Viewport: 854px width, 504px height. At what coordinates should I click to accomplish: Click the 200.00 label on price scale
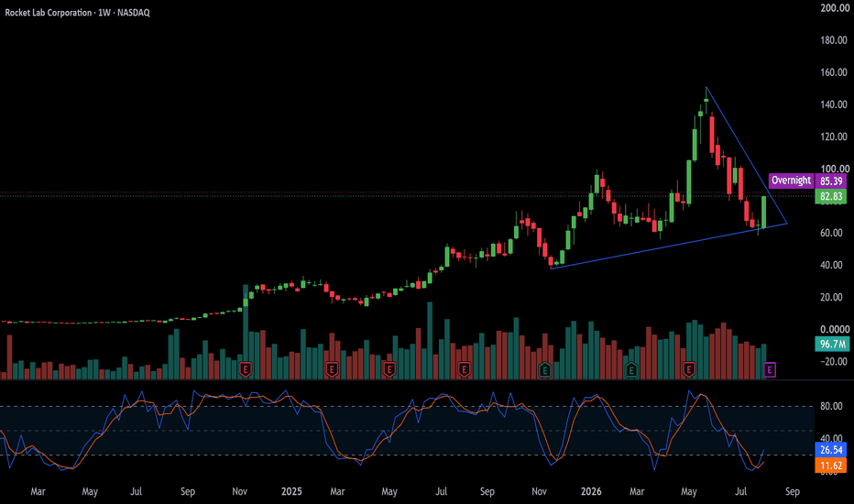835,8
